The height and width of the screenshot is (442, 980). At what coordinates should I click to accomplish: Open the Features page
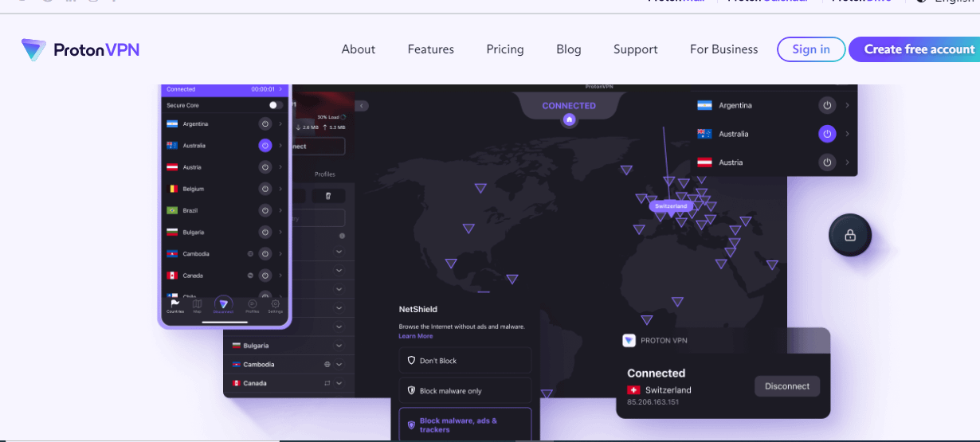[431, 49]
